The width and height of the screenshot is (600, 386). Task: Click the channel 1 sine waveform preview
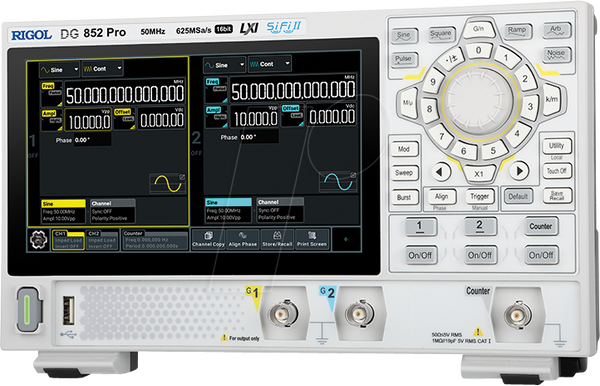[x=168, y=183]
